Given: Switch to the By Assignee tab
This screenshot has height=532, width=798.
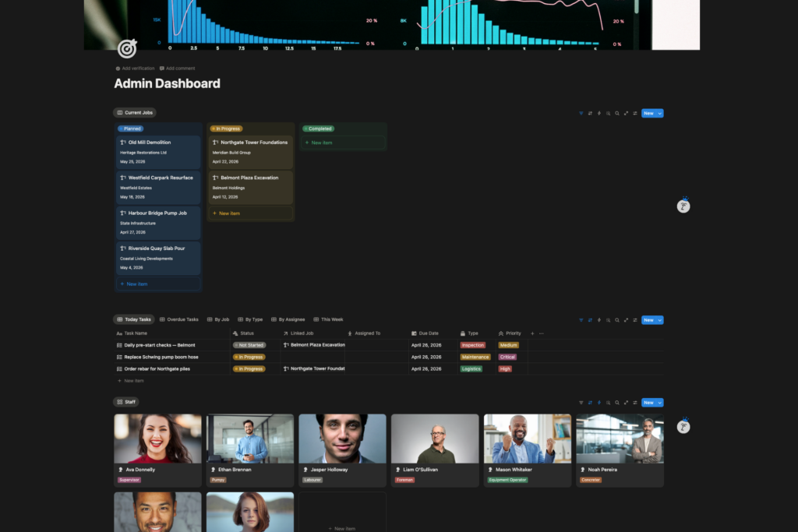Looking at the screenshot, I should point(288,320).
